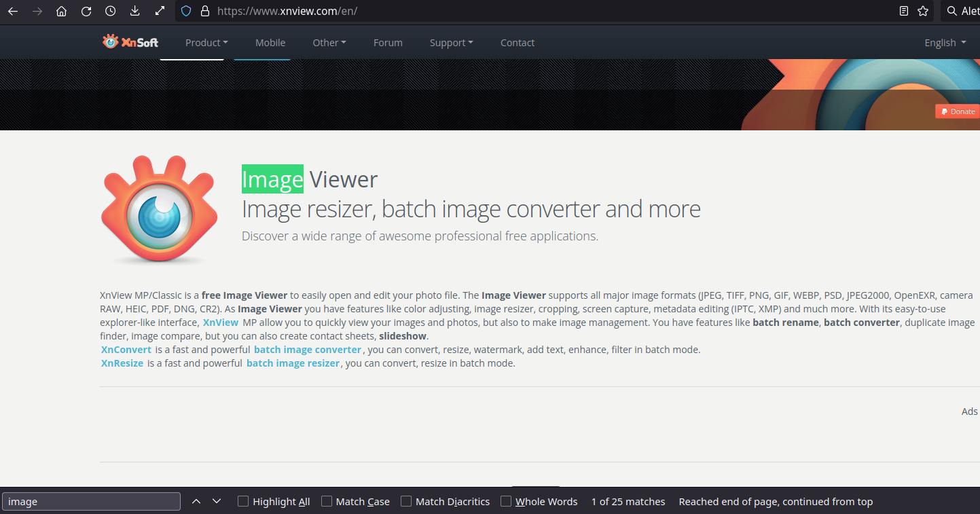Viewport: 980px width, 514px height.
Task: Go forward using the browser arrow
Action: point(37,11)
